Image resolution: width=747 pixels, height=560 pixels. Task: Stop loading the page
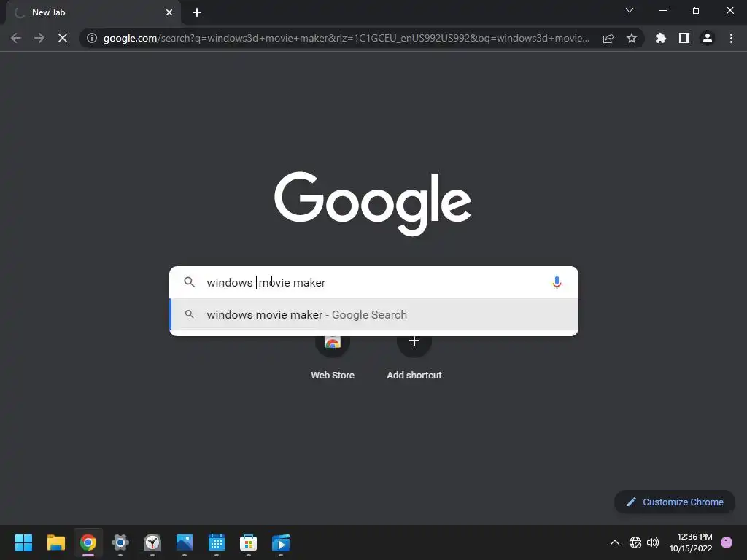[x=63, y=38]
